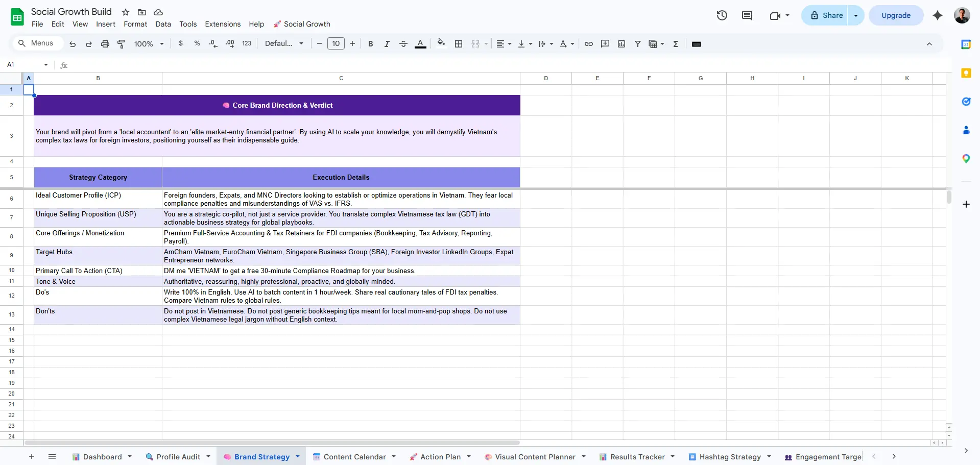
Task: Open the Maps side panel icon
Action: click(966, 159)
